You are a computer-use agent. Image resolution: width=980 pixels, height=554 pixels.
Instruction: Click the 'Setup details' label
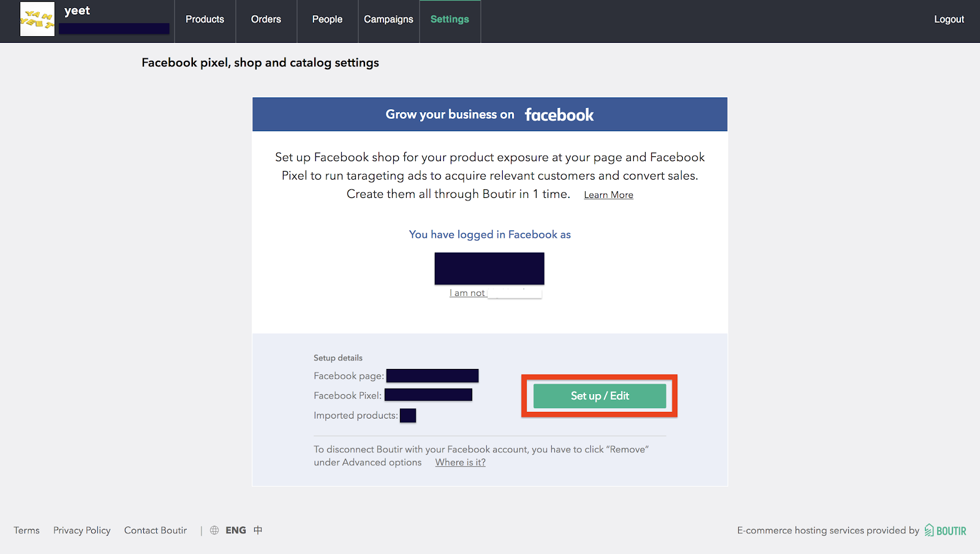[x=338, y=358]
